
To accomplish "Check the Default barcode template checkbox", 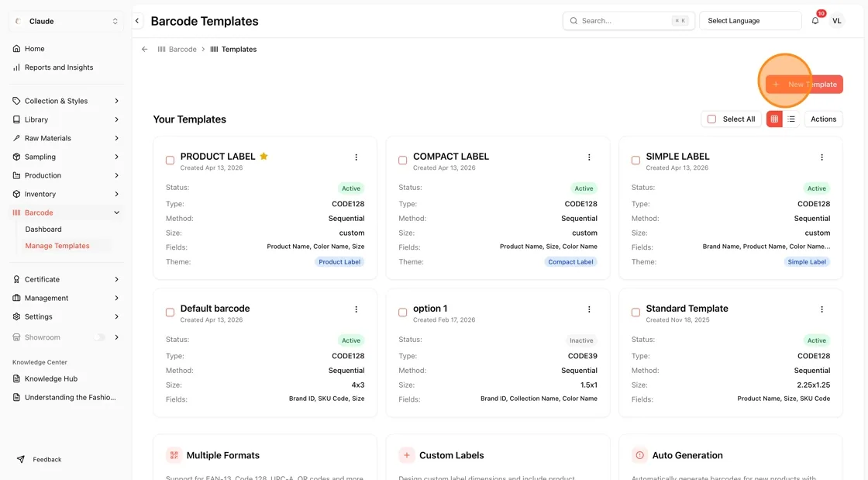I will click(170, 313).
